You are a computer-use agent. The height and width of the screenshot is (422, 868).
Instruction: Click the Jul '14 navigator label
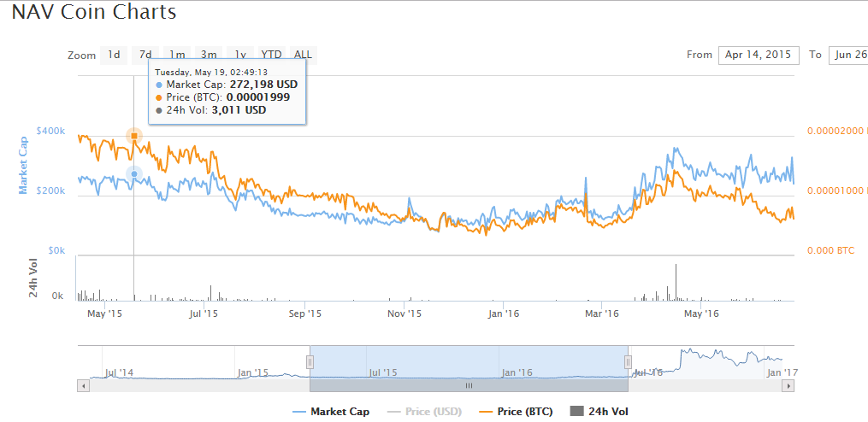click(x=119, y=372)
